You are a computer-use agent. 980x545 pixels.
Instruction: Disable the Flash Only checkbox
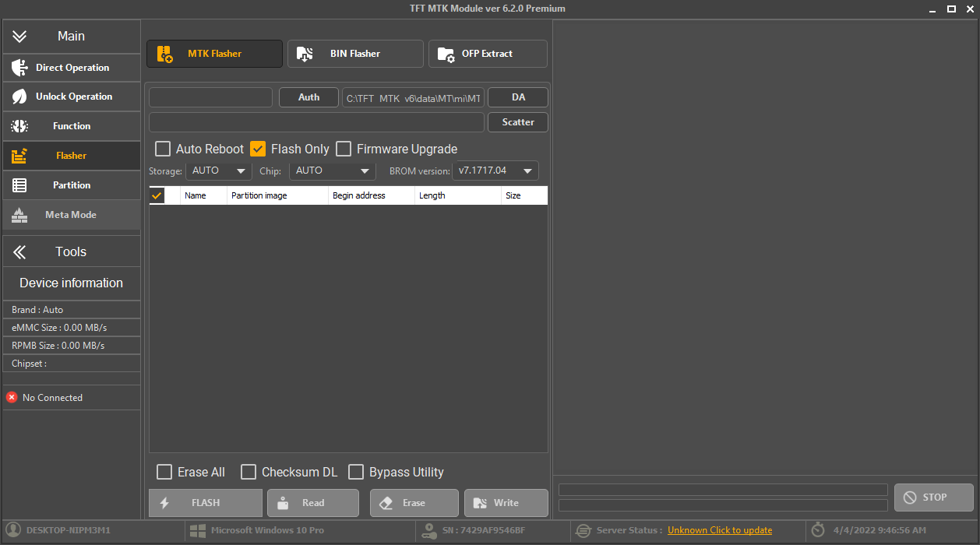(x=258, y=149)
